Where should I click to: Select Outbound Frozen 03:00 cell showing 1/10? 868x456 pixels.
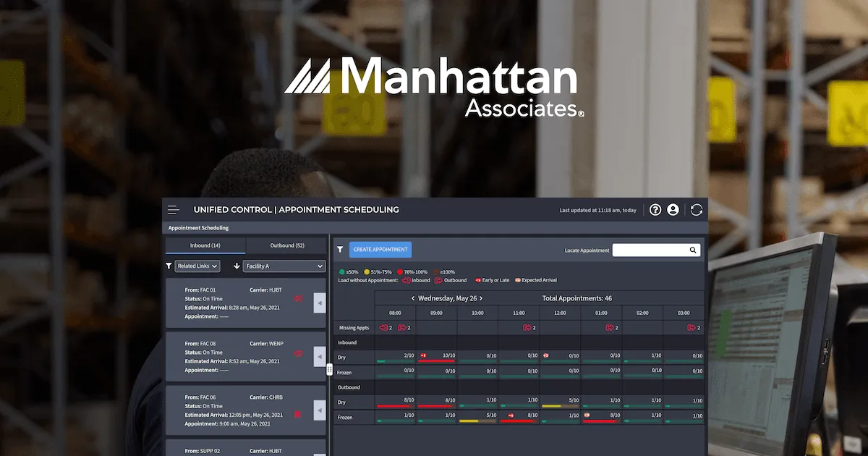(x=684, y=417)
